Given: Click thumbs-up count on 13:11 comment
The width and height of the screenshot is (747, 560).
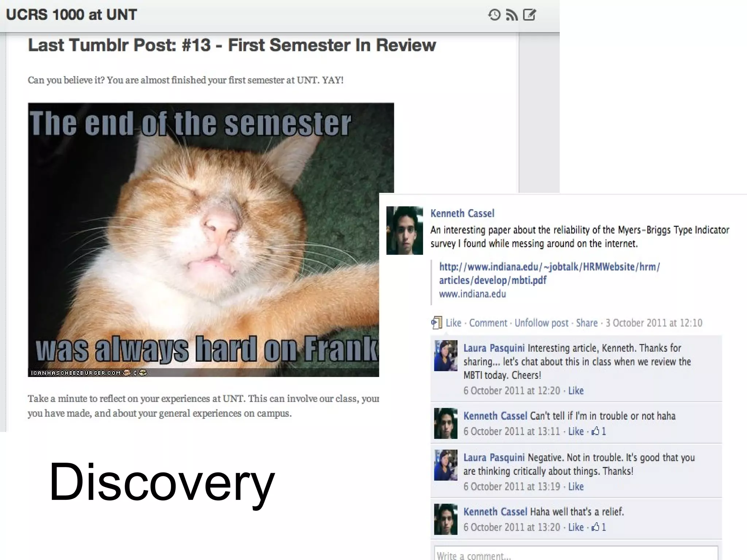Looking at the screenshot, I should point(599,431).
